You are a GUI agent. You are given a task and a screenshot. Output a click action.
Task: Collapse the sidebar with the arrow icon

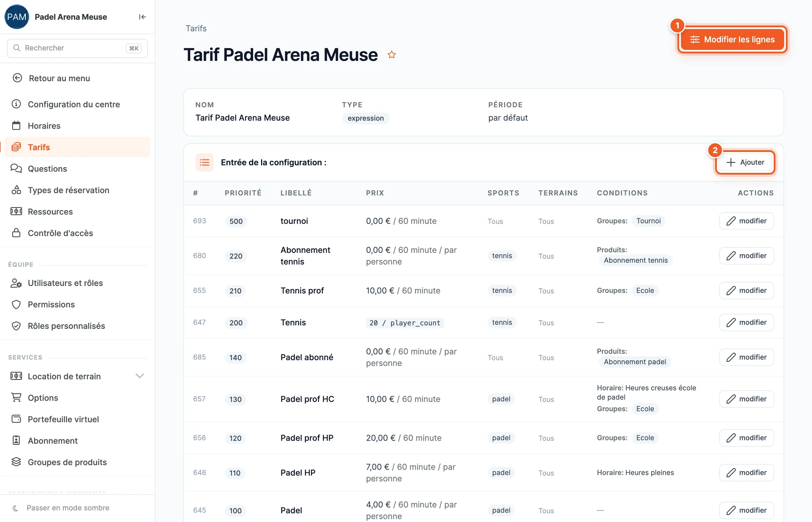pos(142,17)
